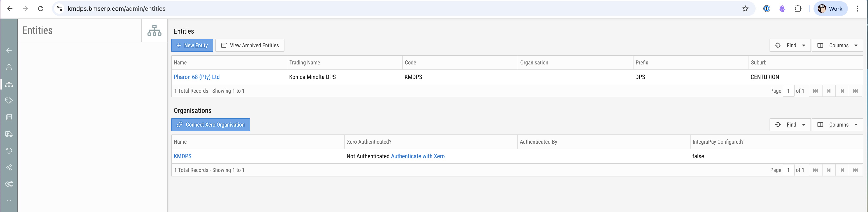Open the book/ledger sidebar icon
This screenshot has height=212, width=868.
click(9, 117)
